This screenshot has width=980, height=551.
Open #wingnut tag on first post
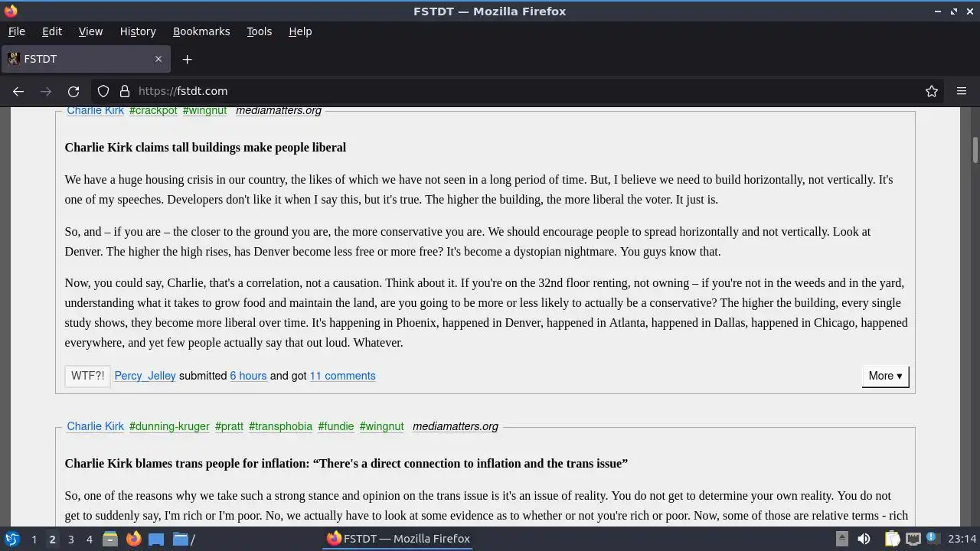pyautogui.click(x=205, y=111)
